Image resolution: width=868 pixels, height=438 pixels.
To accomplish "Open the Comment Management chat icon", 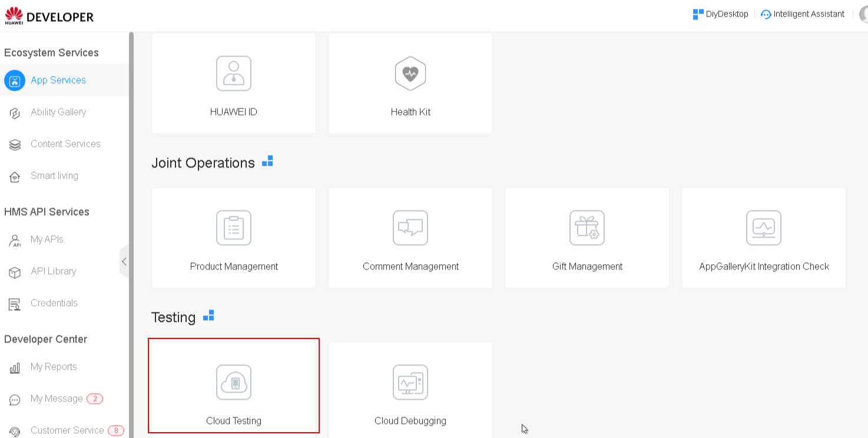I will pos(410,228).
